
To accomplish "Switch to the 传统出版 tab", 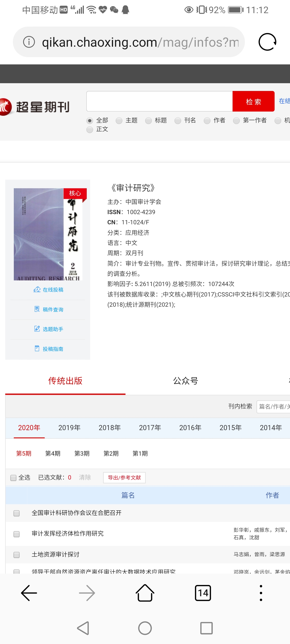I will click(x=65, y=381).
